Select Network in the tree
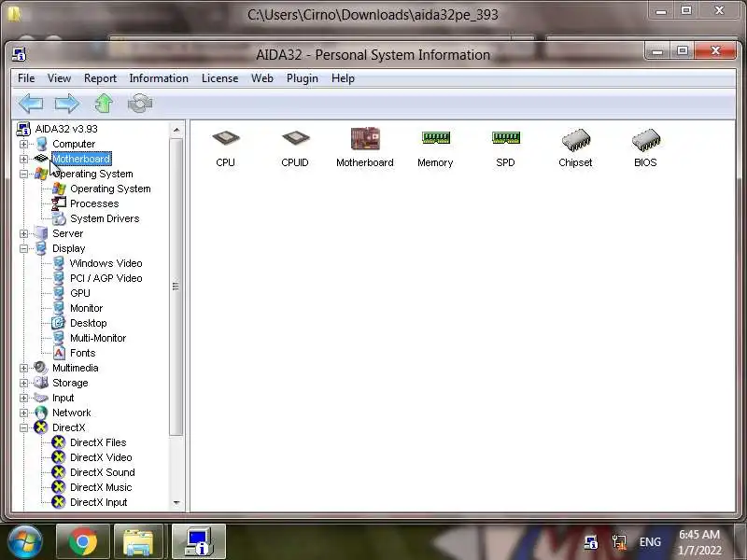 coord(72,413)
